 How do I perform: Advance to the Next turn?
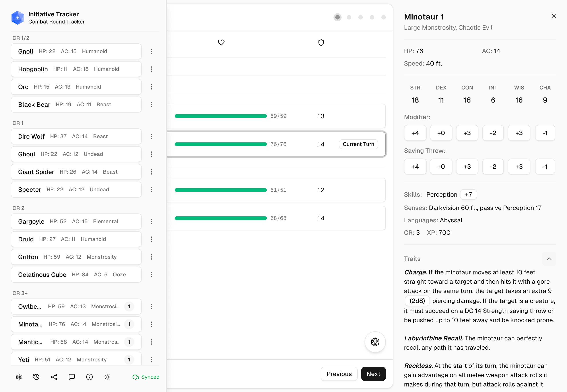(373, 374)
